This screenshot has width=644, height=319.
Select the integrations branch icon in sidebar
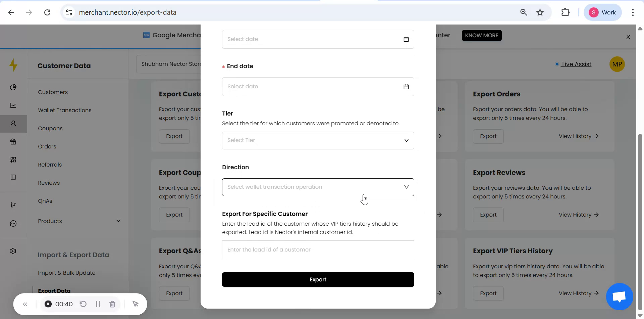13,205
